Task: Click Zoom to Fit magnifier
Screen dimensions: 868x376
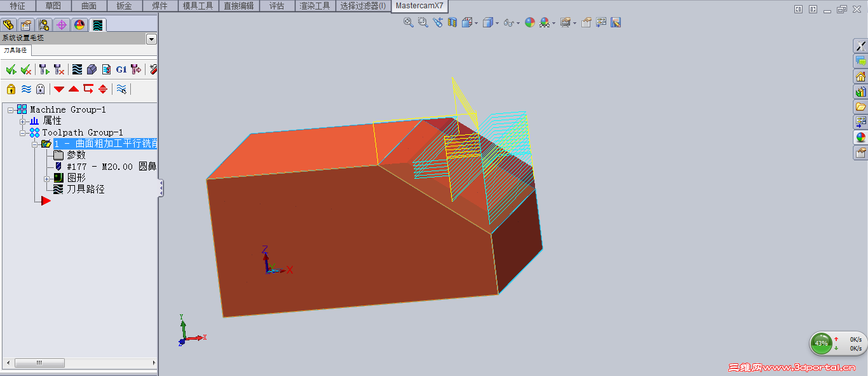Action: pos(409,22)
